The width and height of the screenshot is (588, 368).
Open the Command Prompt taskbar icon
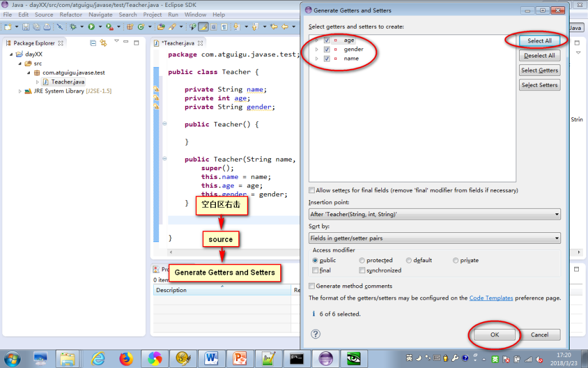click(297, 359)
